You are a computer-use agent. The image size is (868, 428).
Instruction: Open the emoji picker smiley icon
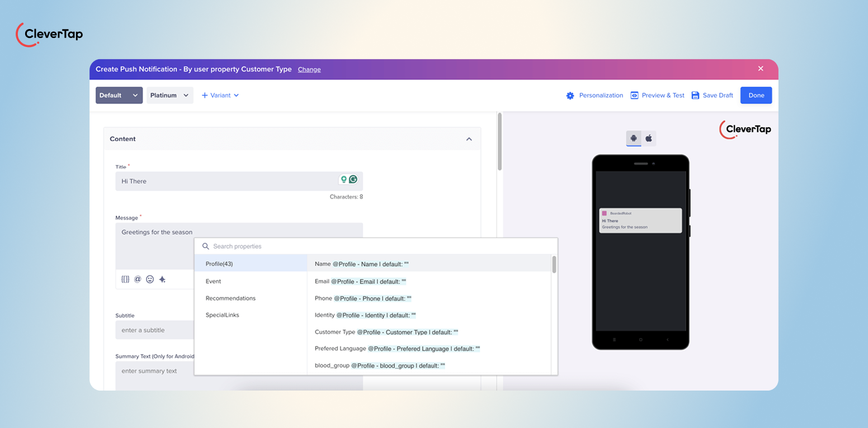pos(150,279)
